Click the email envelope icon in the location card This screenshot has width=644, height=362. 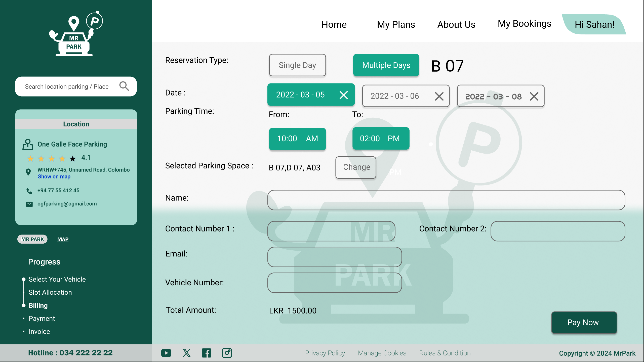[29, 204]
